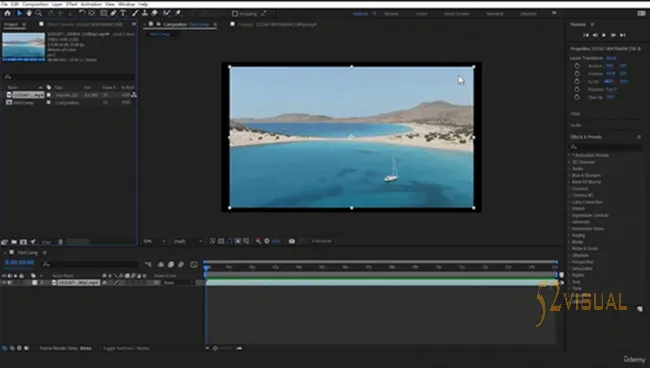Image resolution: width=650 pixels, height=368 pixels.
Task: Jump to last frame in Preview panel
Action: 623,35
